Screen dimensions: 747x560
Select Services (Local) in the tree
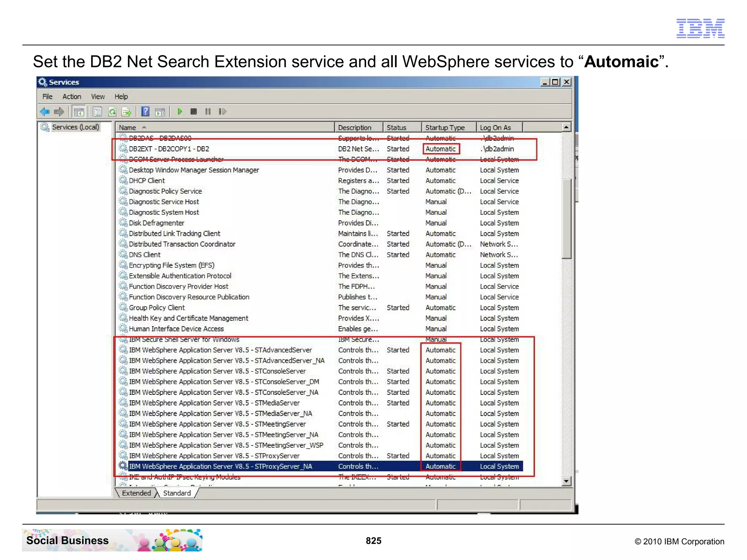coord(76,127)
